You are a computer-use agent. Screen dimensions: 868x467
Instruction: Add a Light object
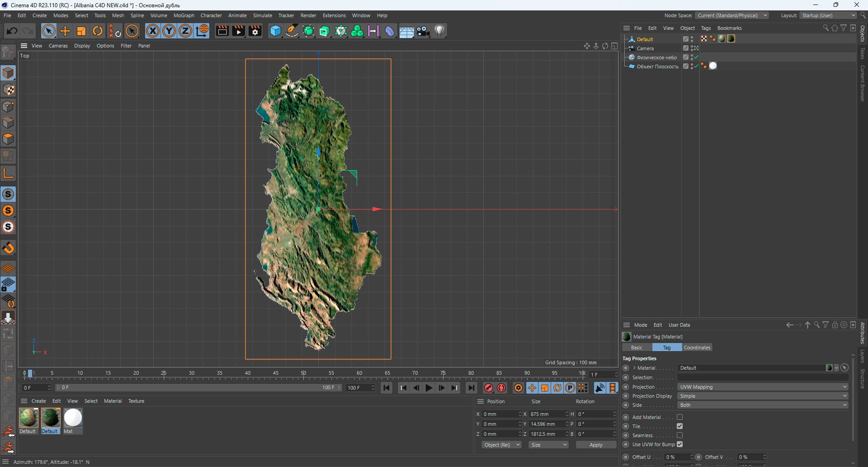[439, 31]
